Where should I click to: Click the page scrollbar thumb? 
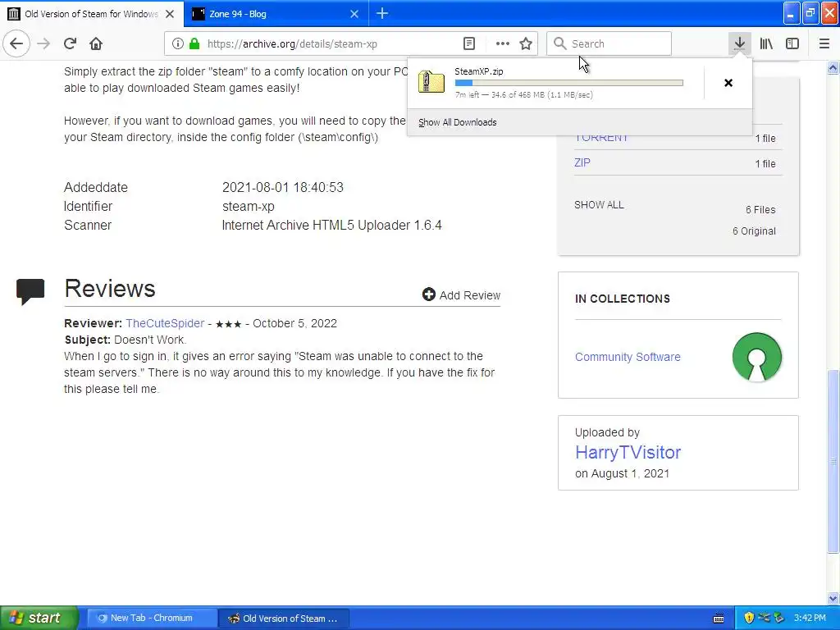click(833, 461)
